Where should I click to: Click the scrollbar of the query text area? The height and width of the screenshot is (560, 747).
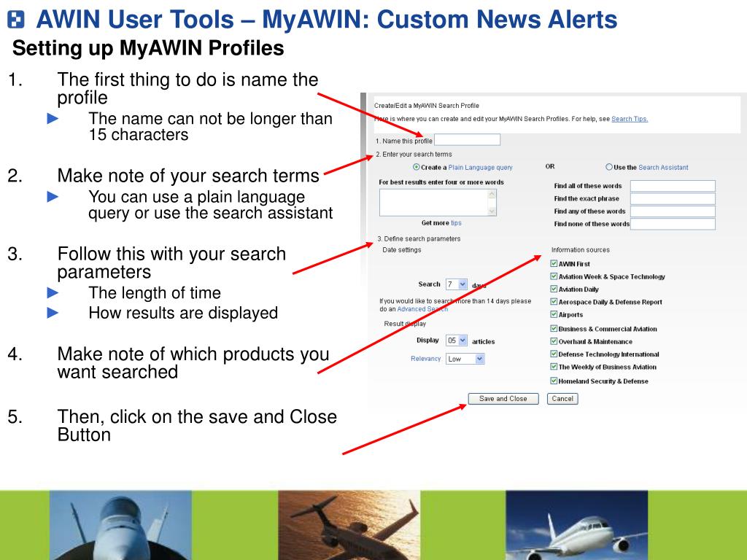[x=492, y=203]
